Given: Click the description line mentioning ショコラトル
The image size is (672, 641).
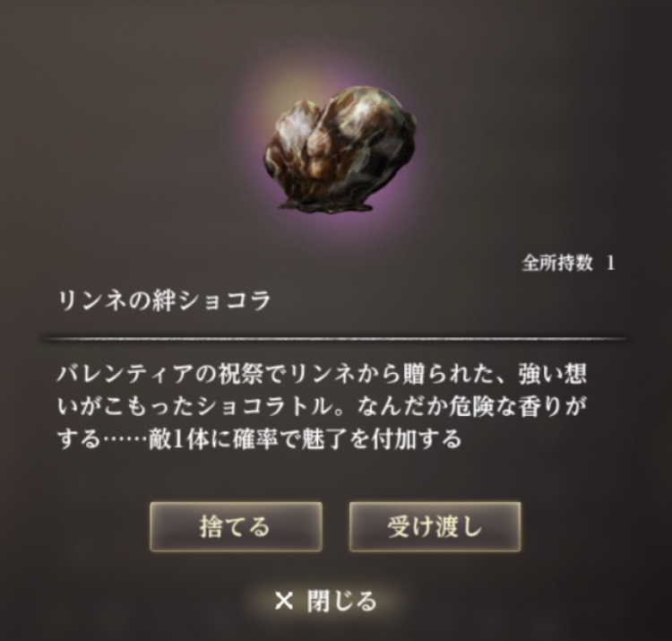Looking at the screenshot, I should pos(322,407).
